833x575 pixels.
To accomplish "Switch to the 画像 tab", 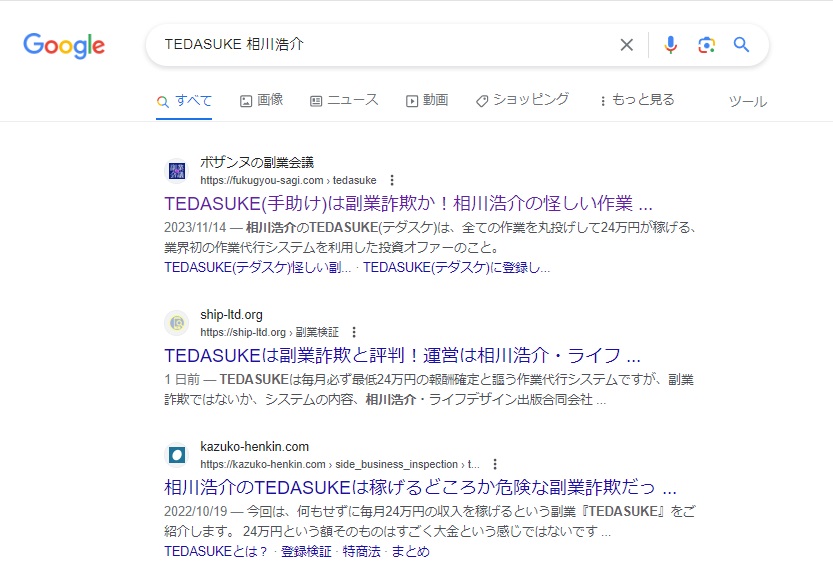I will pyautogui.click(x=262, y=100).
